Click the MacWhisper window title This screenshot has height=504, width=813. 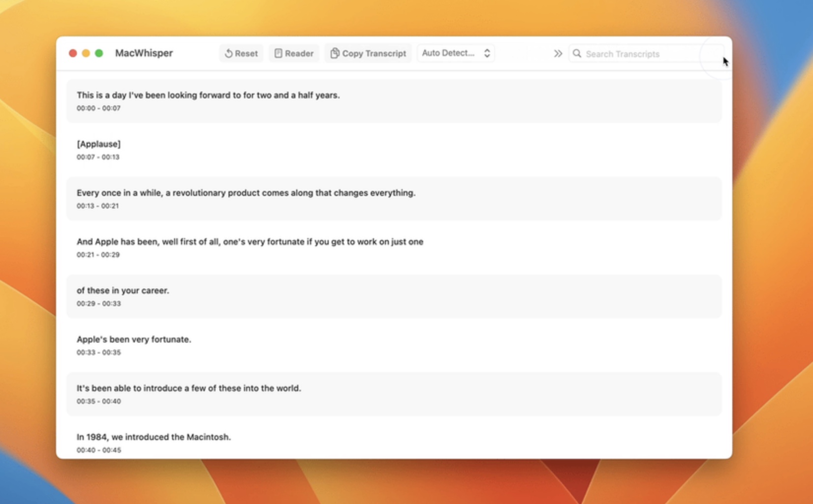(x=144, y=53)
